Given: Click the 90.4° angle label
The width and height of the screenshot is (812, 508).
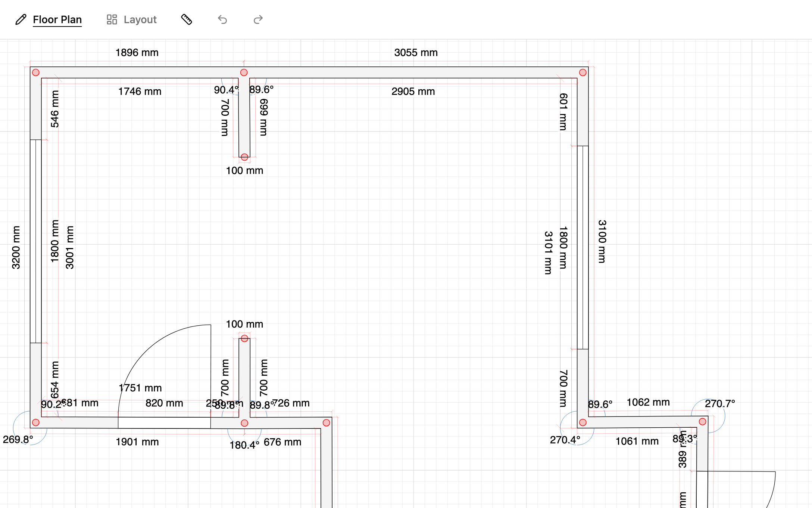Looking at the screenshot, I should (226, 90).
